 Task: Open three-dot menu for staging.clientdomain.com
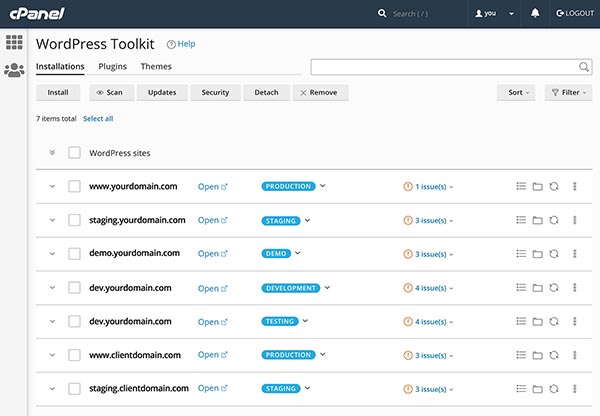pos(574,389)
